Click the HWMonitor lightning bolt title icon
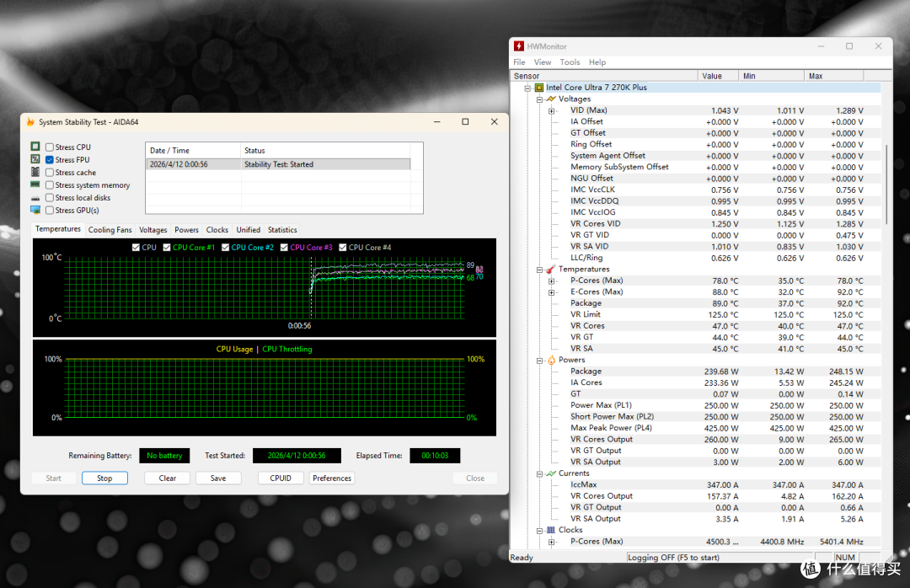Viewport: 910px width, 588px height. click(519, 45)
